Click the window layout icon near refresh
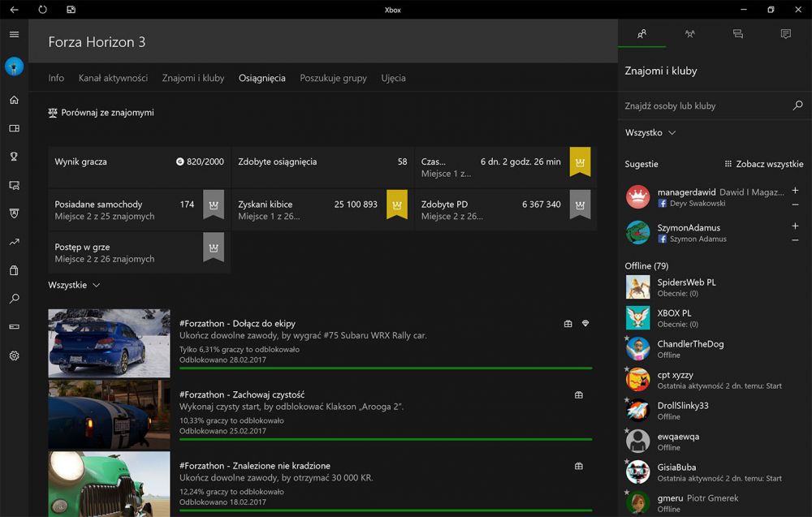Viewport: 812px width, 517px height. (71, 9)
